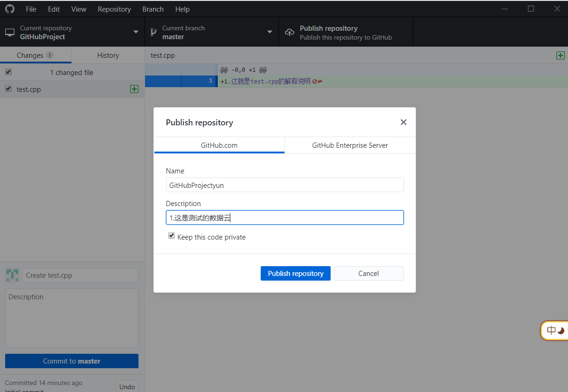Click the Create test.cpp commit summary field
The height and width of the screenshot is (392, 568).
click(x=80, y=275)
